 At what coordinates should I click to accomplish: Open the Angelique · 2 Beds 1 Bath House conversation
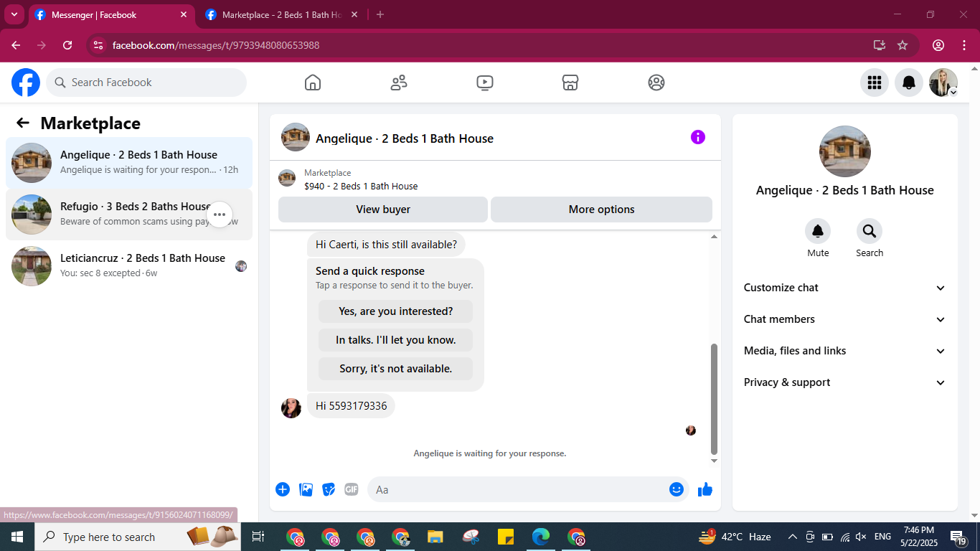(129, 163)
